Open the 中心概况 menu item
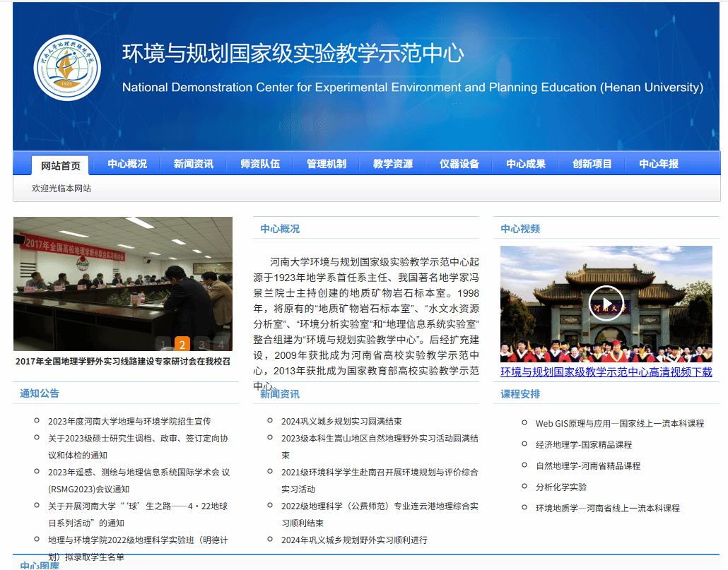Image resolution: width=728 pixels, height=570 pixels. [x=127, y=164]
